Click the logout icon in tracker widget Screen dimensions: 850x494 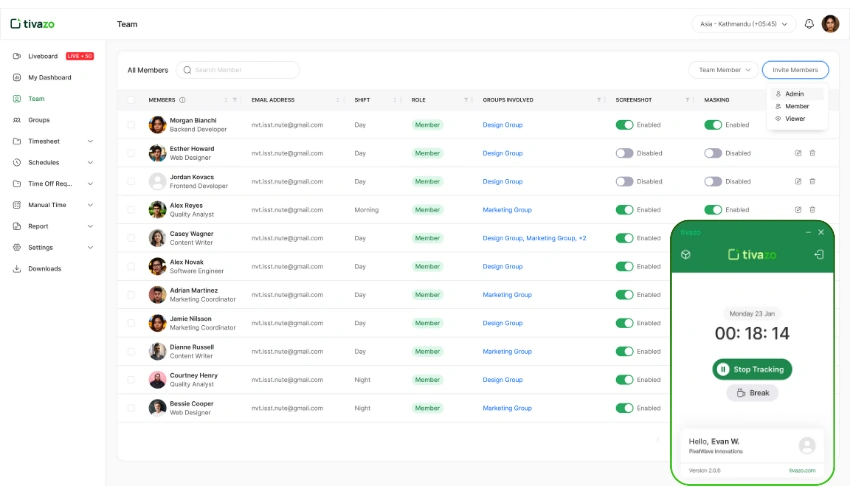click(x=819, y=254)
